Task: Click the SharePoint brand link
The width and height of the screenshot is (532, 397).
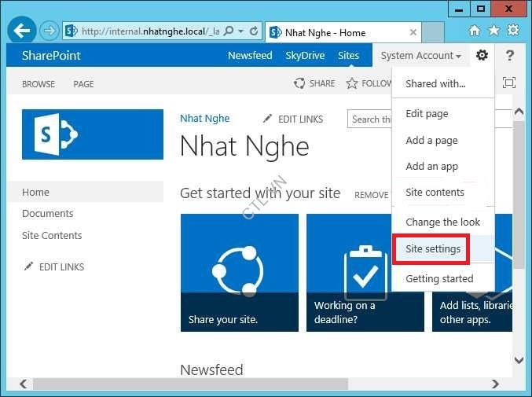Action: [x=51, y=55]
